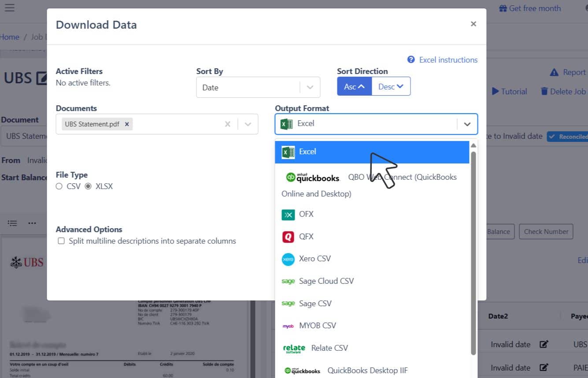Open the Report link
The image size is (588, 378).
[568, 72]
